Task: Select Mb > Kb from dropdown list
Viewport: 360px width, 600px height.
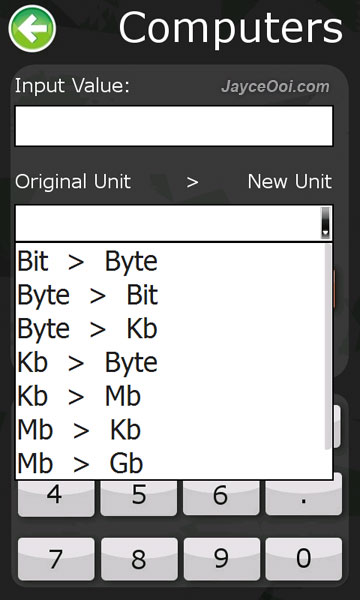Action: pos(171,430)
